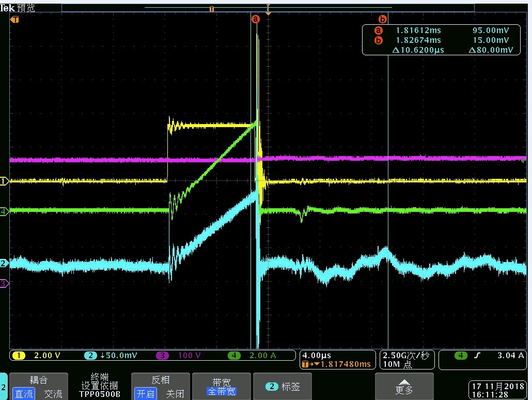Click the 1.817480ms trigger delay readout
The height and width of the screenshot is (400, 532).
click(346, 364)
